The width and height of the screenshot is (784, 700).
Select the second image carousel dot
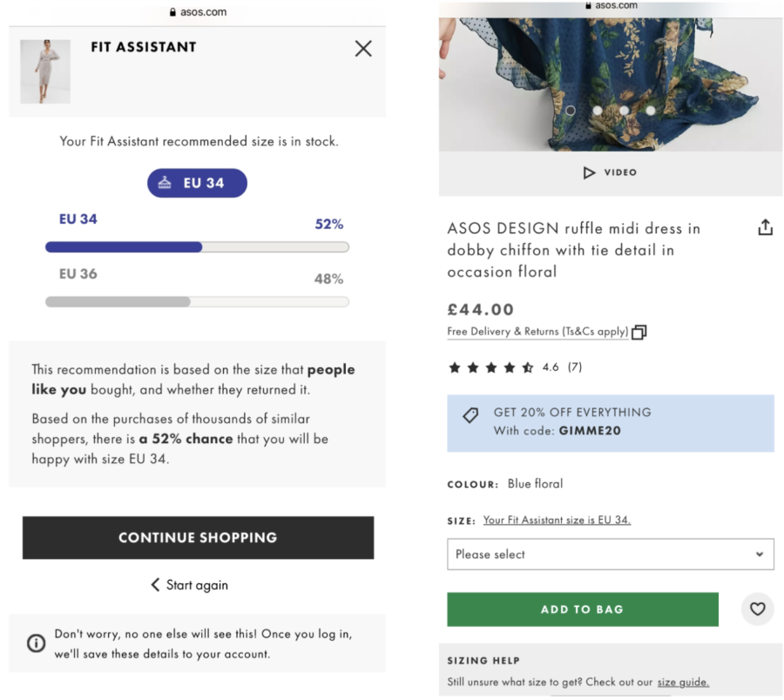(598, 111)
